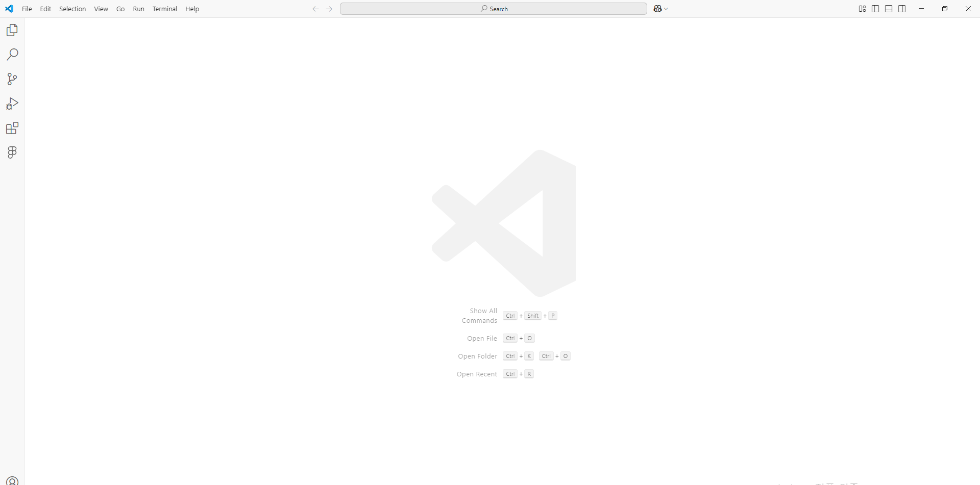Minimize the VS Code window
Image resolution: width=980 pixels, height=485 pixels.
(921, 9)
